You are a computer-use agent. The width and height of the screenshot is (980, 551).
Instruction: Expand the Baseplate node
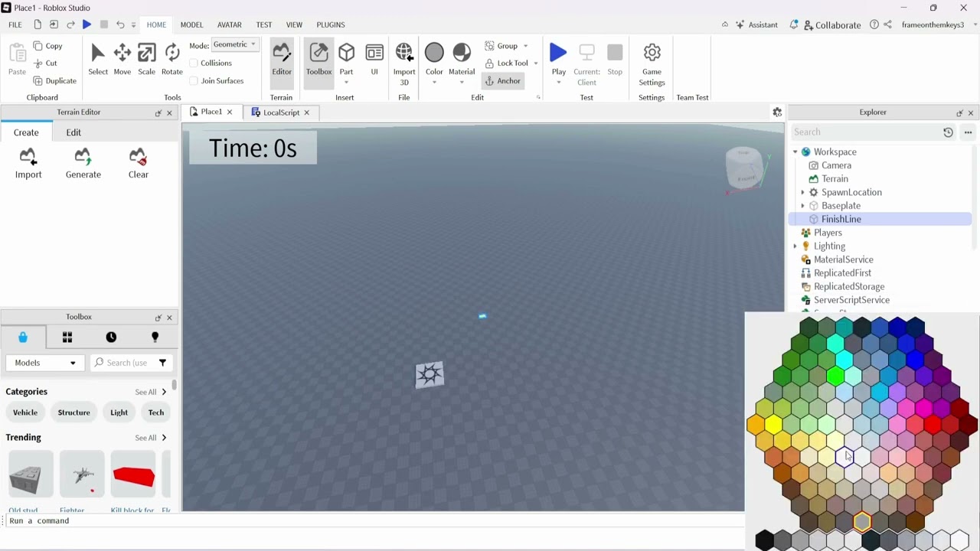point(802,206)
